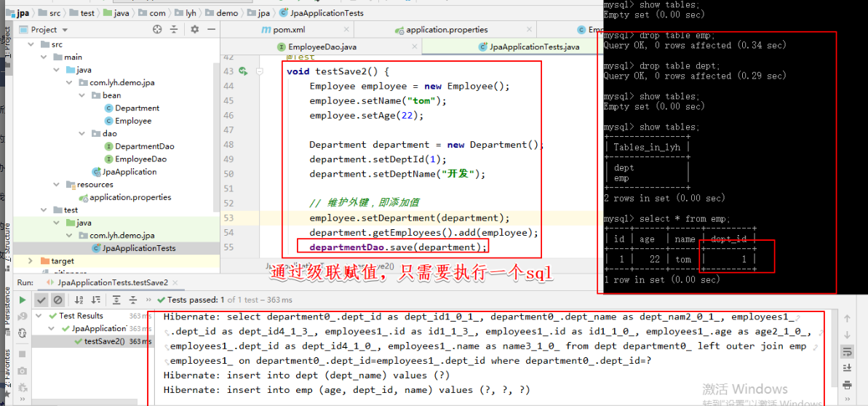
Task: Click lyh folder in breadcrumb bar
Action: click(x=187, y=13)
